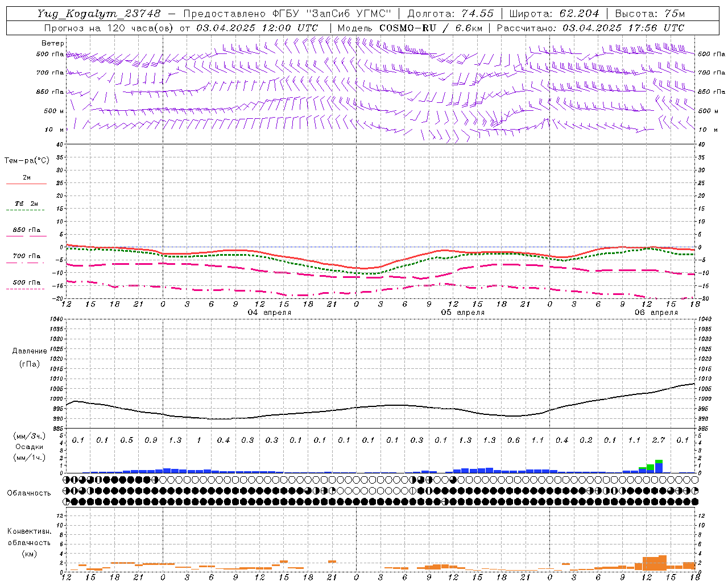Select the Облачность cloud cover label

pos(29,493)
